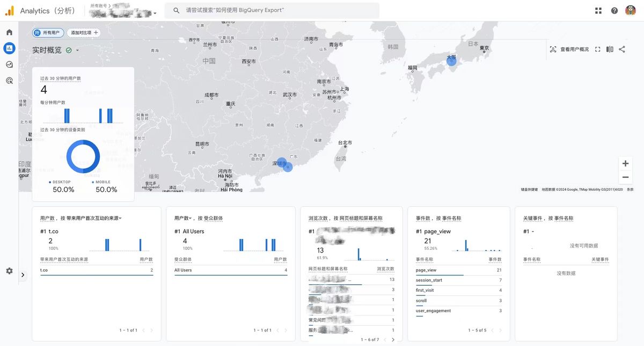Open the Explore icon in left sidebar
The image size is (644, 346).
(x=9, y=64)
